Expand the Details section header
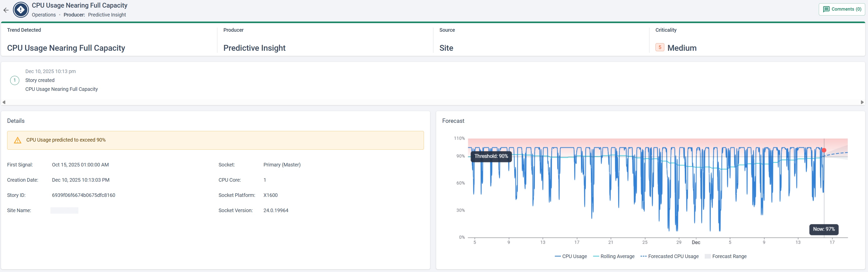Screen dimensions: 868x272 [x=16, y=121]
